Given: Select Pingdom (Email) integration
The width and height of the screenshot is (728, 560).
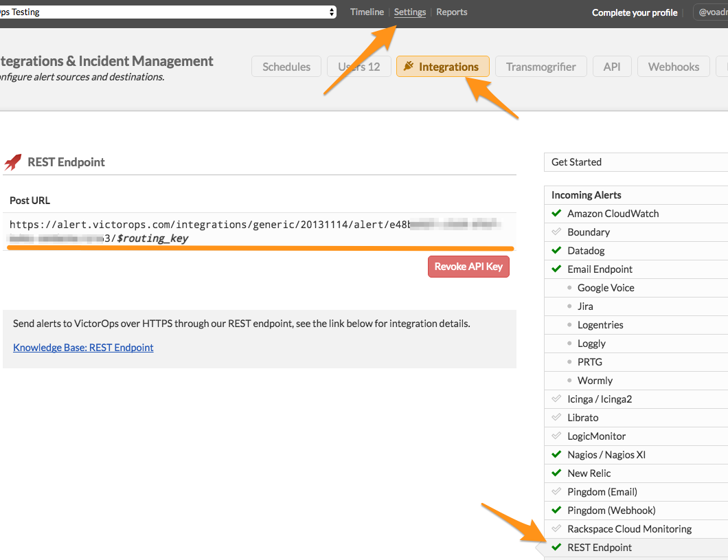Looking at the screenshot, I should pos(636,492).
